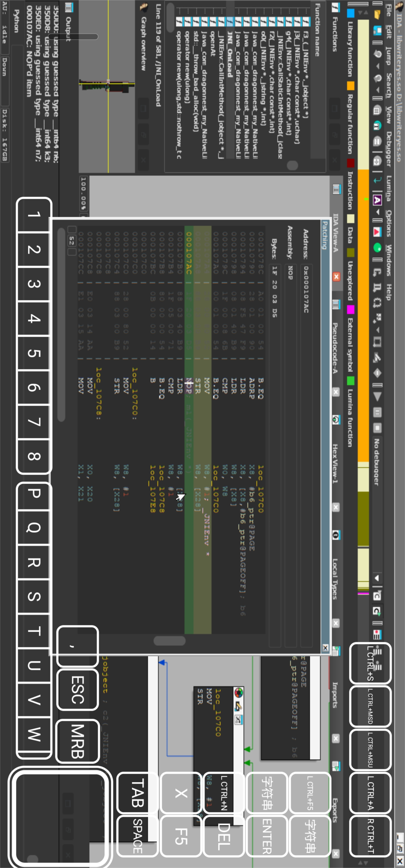Tap the on-screen 'L CTRL+S' key
Image resolution: width=405 pixels, height=868 pixels.
[x=370, y=663]
